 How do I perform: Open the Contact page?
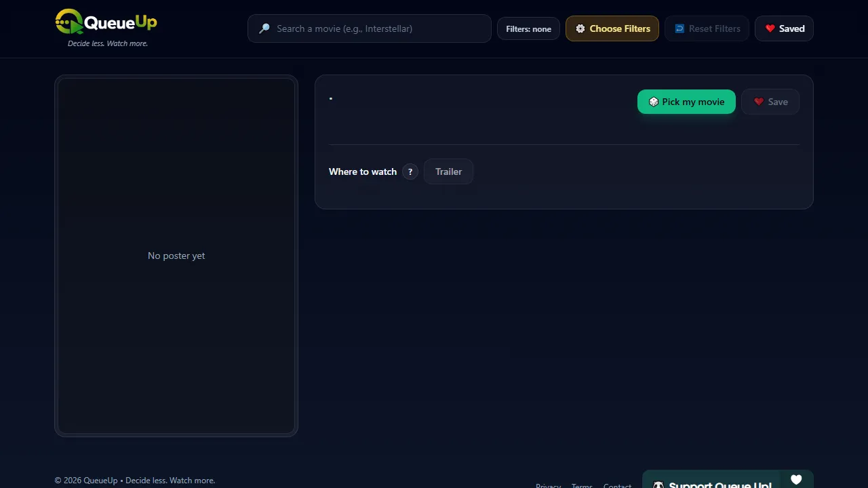point(617,485)
